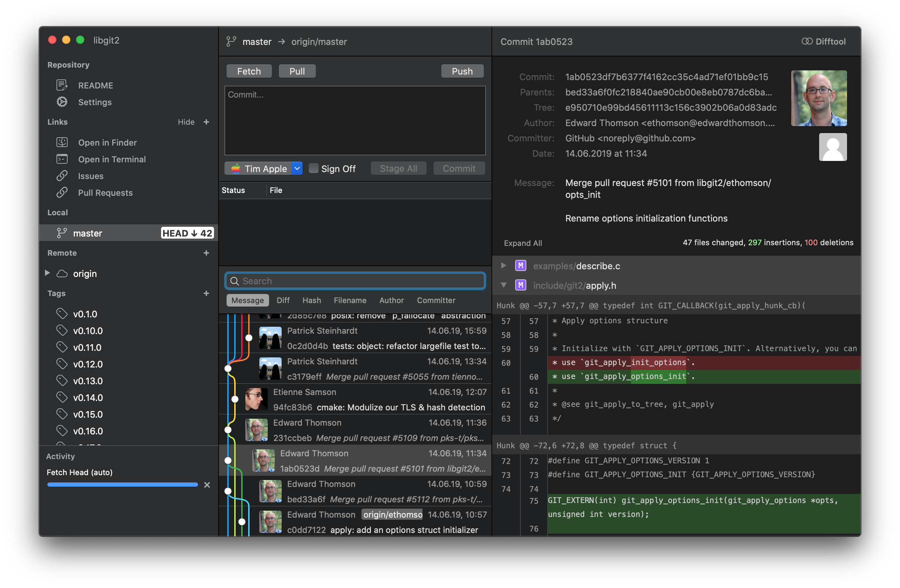Image resolution: width=900 pixels, height=588 pixels.
Task: Click the Fetch Head progress bar
Action: tap(122, 485)
